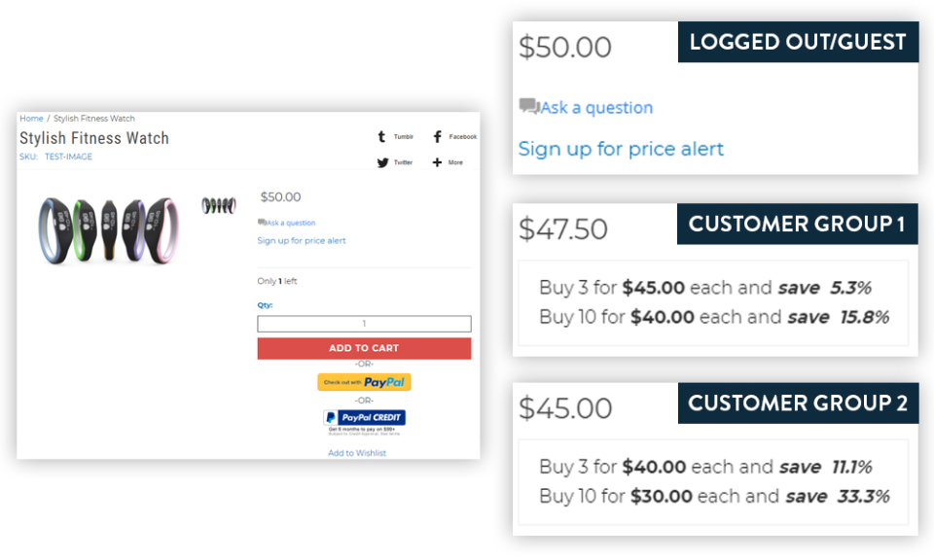The width and height of the screenshot is (934, 560).
Task: Click the TEST-IMAGE SKU link
Action: pos(68,157)
